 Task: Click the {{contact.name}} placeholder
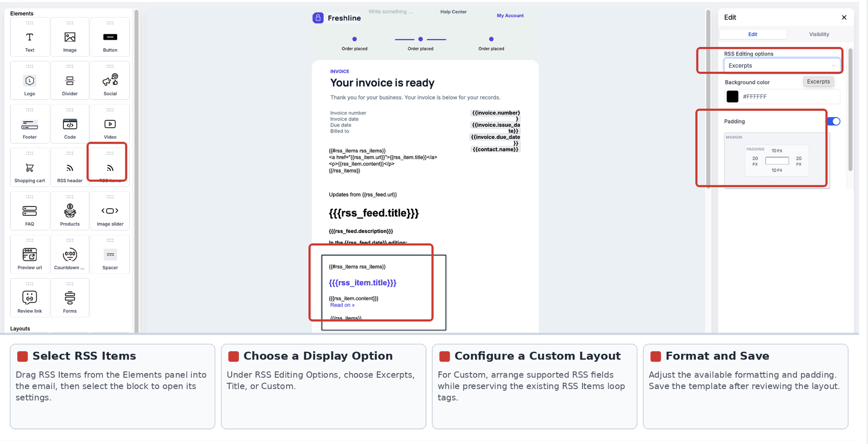pyautogui.click(x=495, y=149)
